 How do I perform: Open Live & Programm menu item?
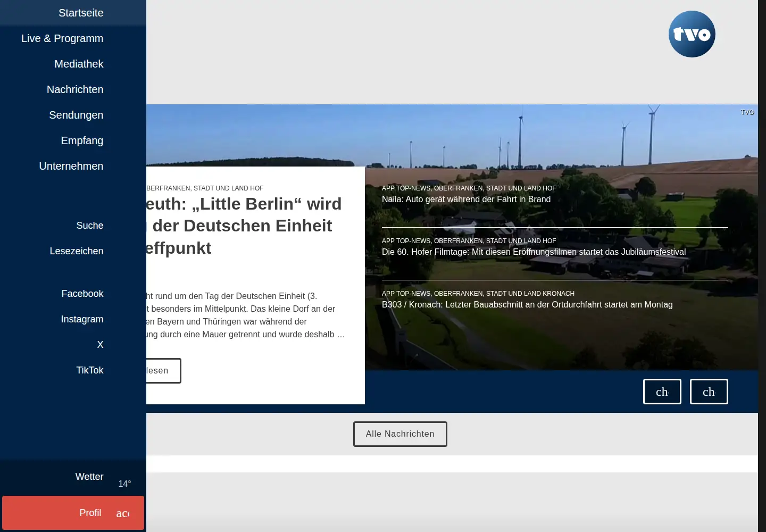73,38
